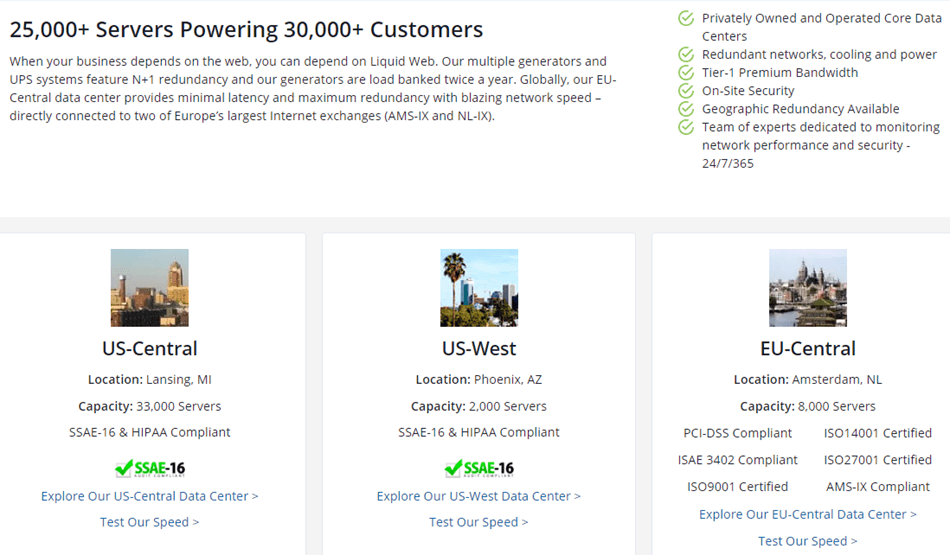Click Location: Phoenix, AZ text
The image size is (950, 555).
479,380
